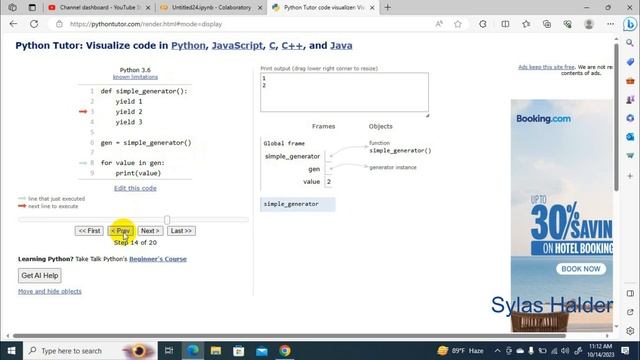Click the print output text box
Image resolution: width=640 pixels, height=360 pixels.
tap(344, 92)
